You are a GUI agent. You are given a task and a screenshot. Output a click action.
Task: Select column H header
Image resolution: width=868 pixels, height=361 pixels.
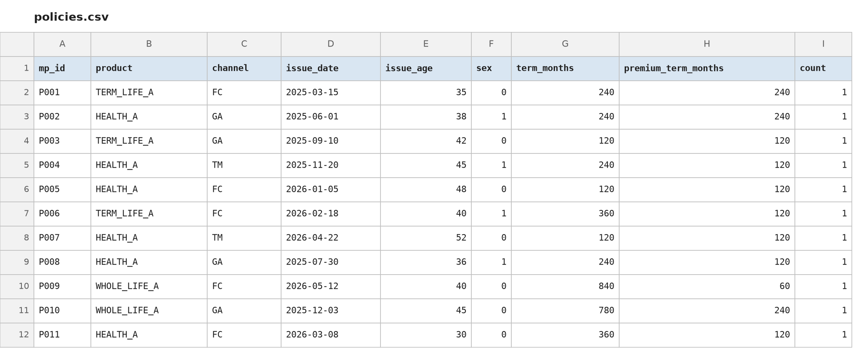pos(707,44)
